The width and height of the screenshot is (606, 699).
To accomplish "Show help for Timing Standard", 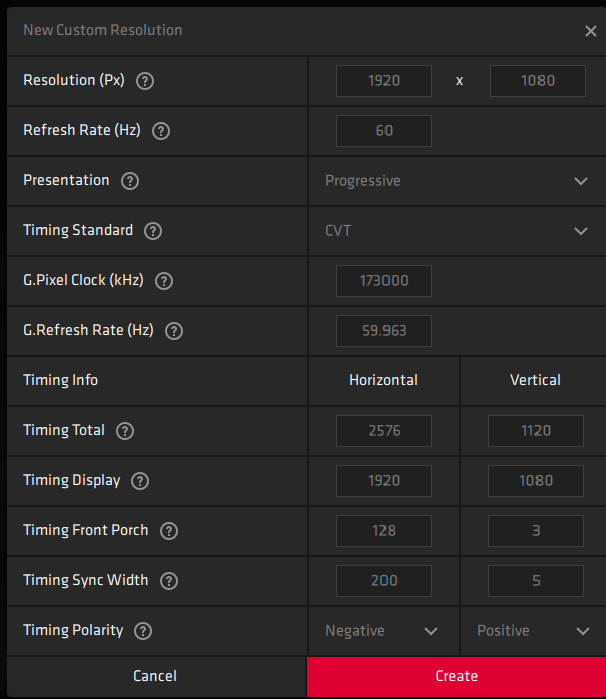I will click(153, 231).
